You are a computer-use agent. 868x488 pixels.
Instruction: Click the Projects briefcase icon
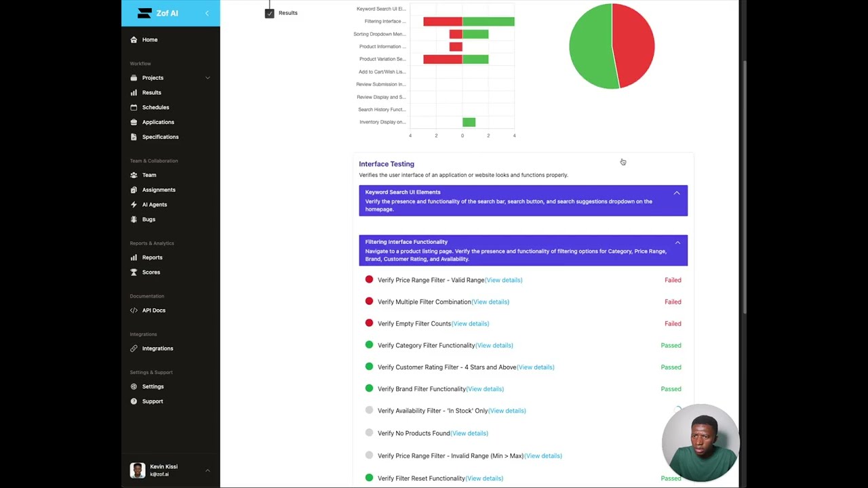click(x=134, y=78)
